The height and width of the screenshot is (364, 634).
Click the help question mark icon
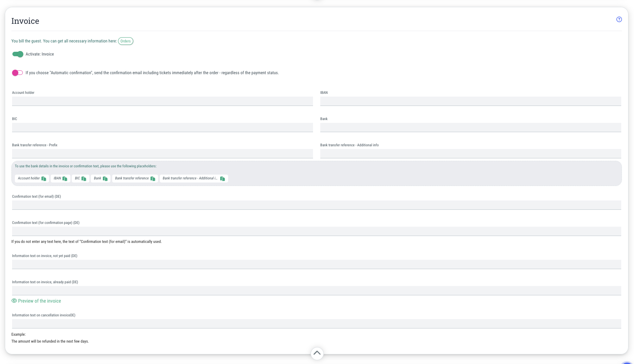tap(619, 19)
